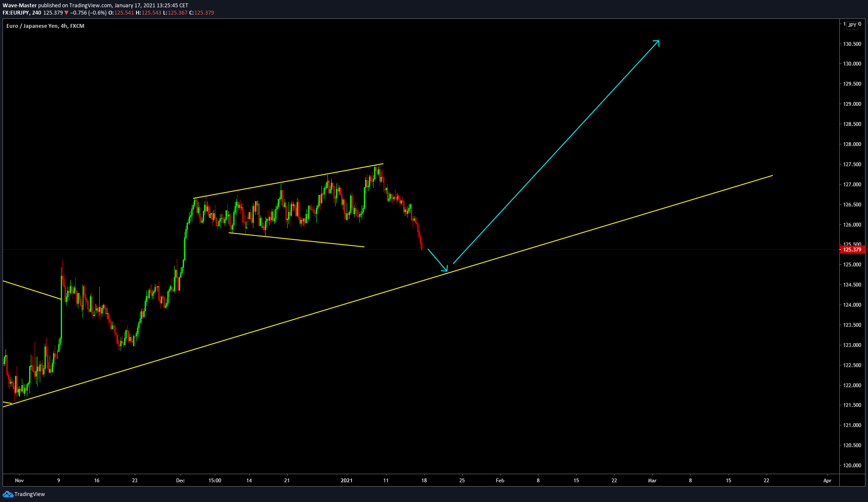
Task: Click the 126.000 price axis label
Action: pos(852,225)
